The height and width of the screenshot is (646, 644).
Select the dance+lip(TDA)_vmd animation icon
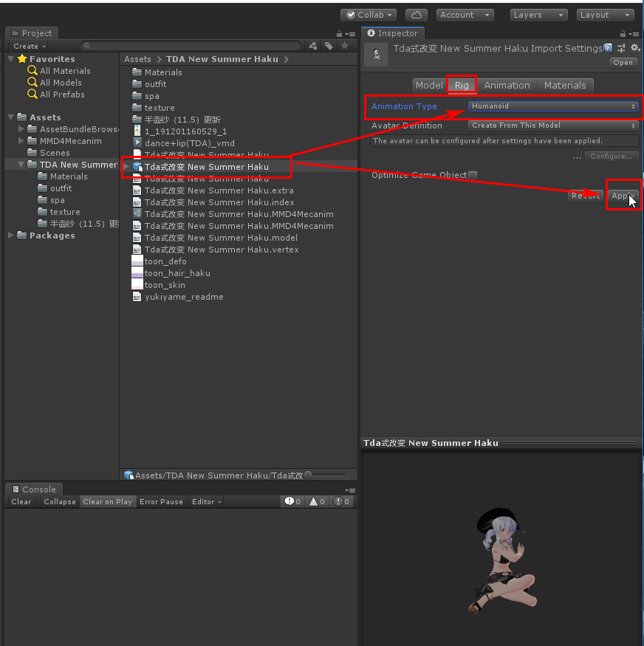click(x=137, y=143)
